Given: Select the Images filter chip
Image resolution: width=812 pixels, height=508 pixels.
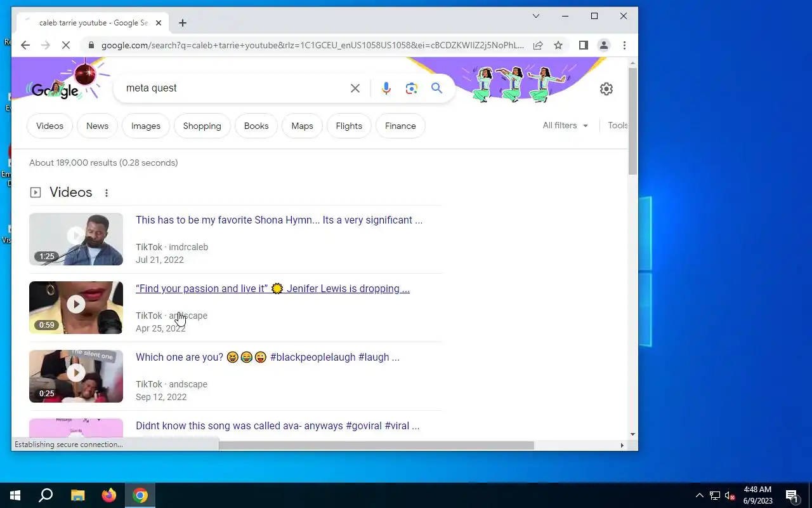Looking at the screenshot, I should pyautogui.click(x=146, y=126).
